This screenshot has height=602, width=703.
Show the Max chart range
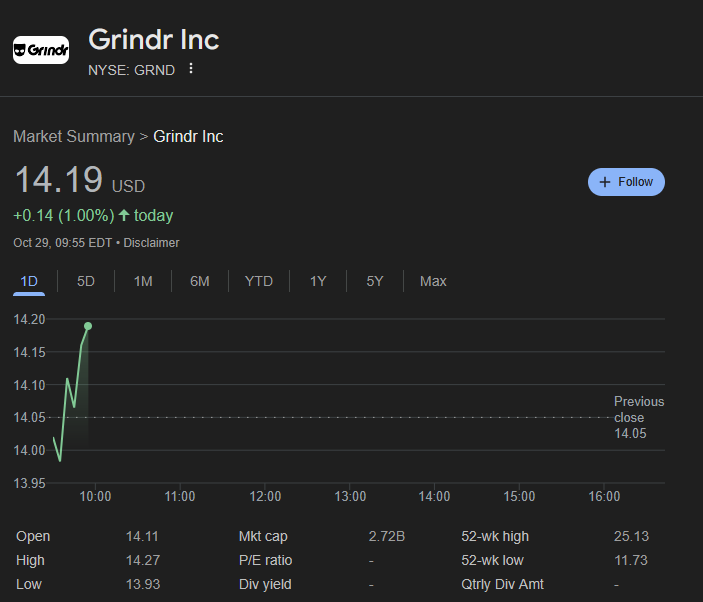pyautogui.click(x=433, y=282)
